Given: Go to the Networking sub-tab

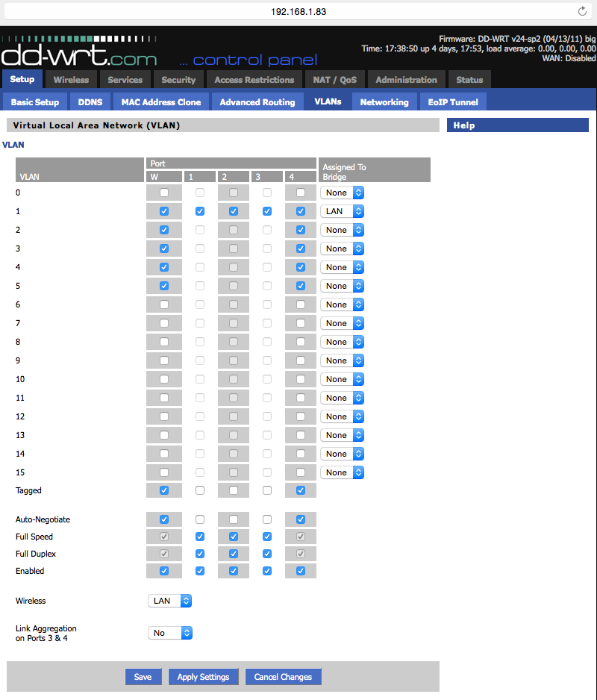Looking at the screenshot, I should click(384, 102).
